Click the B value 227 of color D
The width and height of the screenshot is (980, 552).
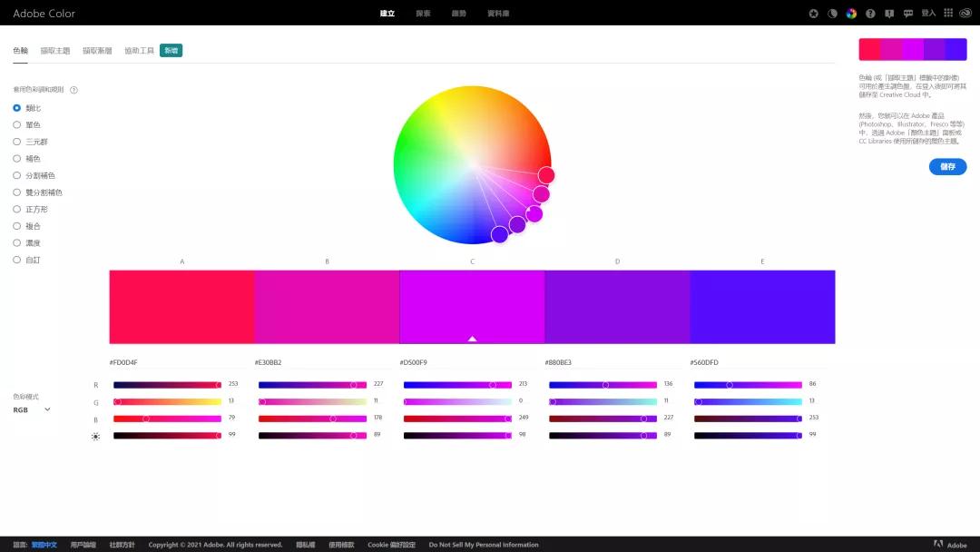pos(669,418)
